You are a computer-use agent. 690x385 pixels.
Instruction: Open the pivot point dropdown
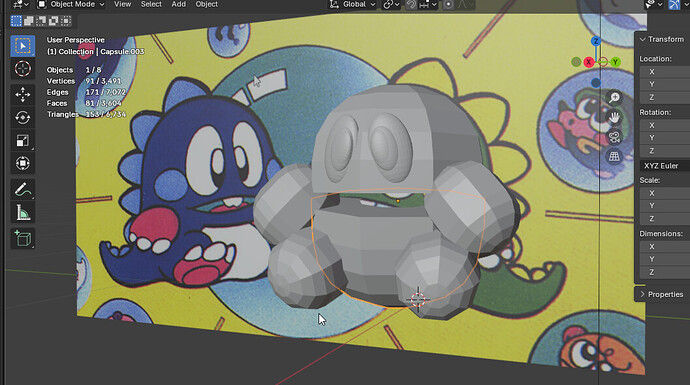point(391,4)
